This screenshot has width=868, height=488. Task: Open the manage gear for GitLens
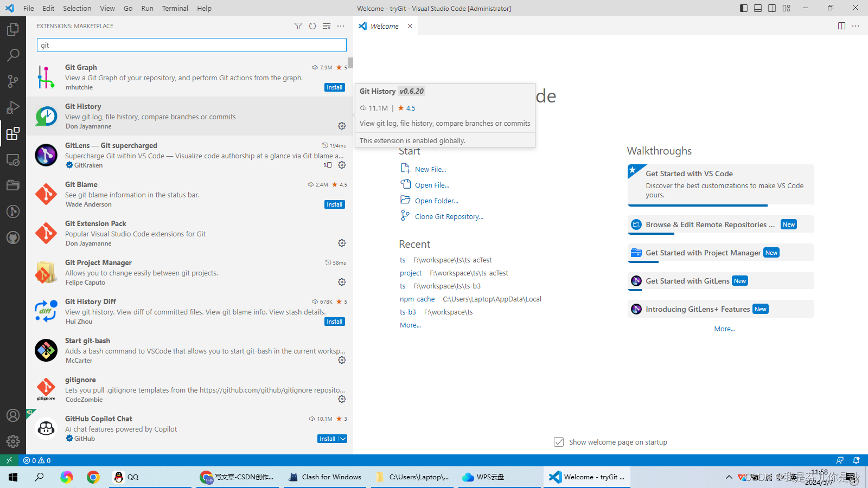(x=342, y=165)
